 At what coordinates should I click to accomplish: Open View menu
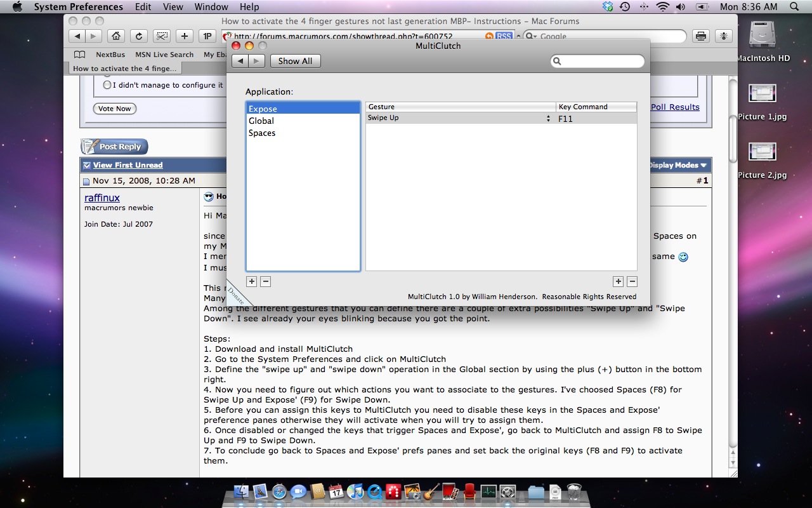pyautogui.click(x=173, y=7)
